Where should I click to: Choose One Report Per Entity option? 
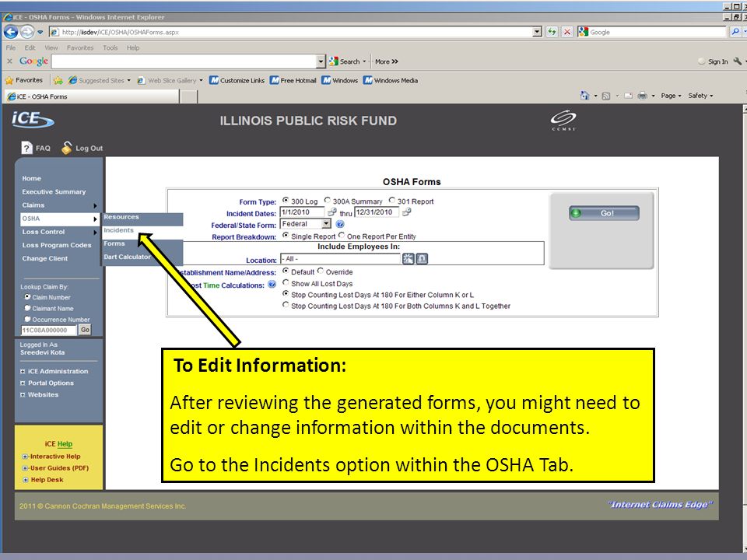(x=342, y=235)
